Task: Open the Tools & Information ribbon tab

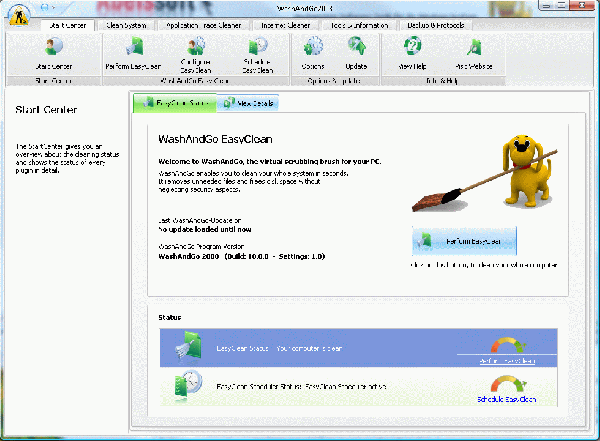Action: pos(359,26)
